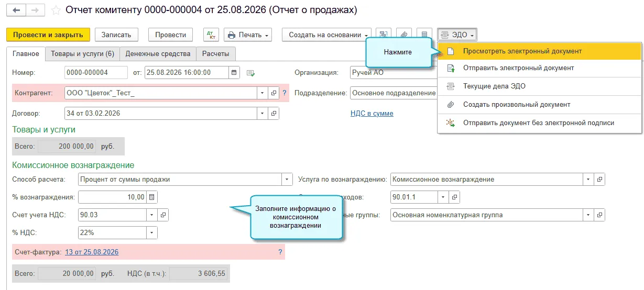Expand the Договор dropdown list
This screenshot has width=644, height=290.
(263, 113)
